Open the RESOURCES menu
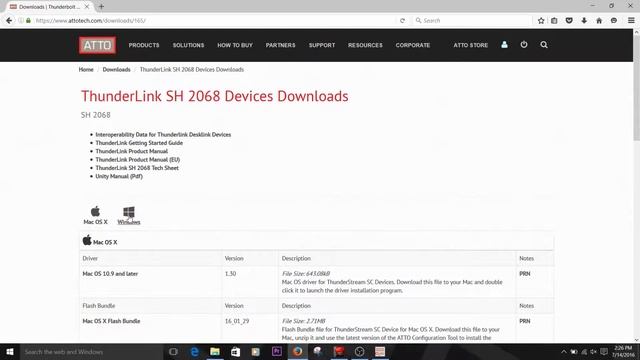The image size is (640, 360). [365, 45]
